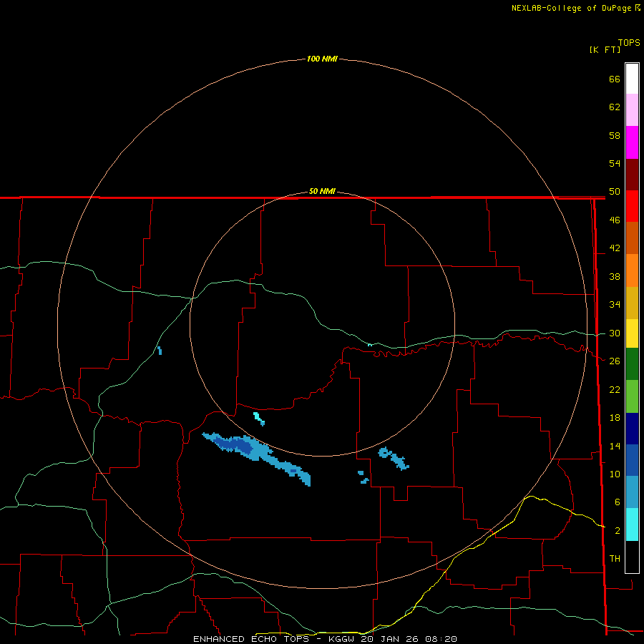Click the "50 NMI" range ring label
644x644 pixels.
point(322,191)
